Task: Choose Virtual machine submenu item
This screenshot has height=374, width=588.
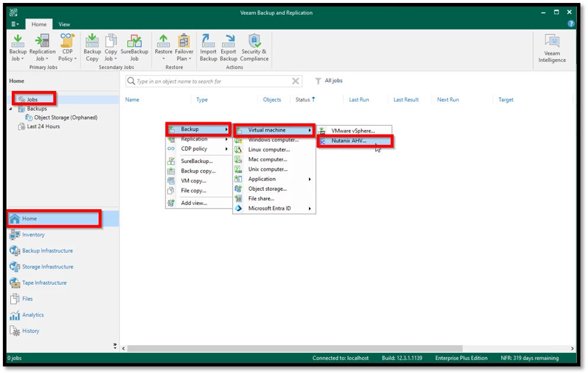Action: click(274, 130)
